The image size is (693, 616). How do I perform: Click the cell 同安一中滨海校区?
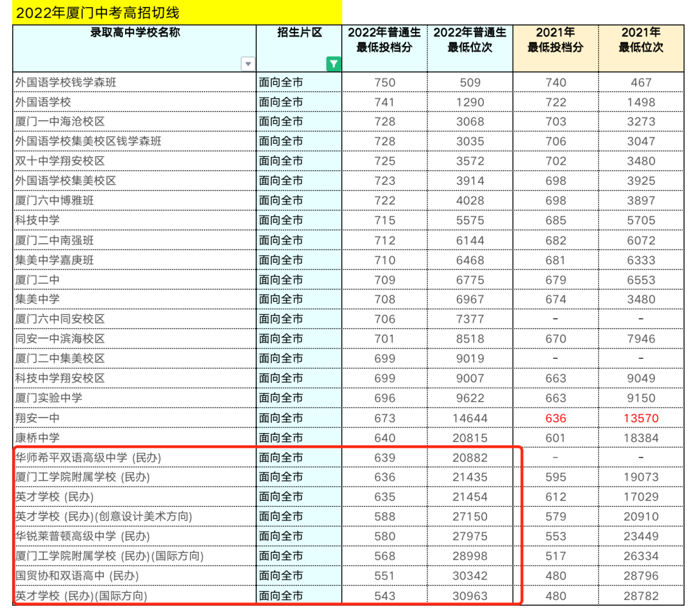coord(135,339)
